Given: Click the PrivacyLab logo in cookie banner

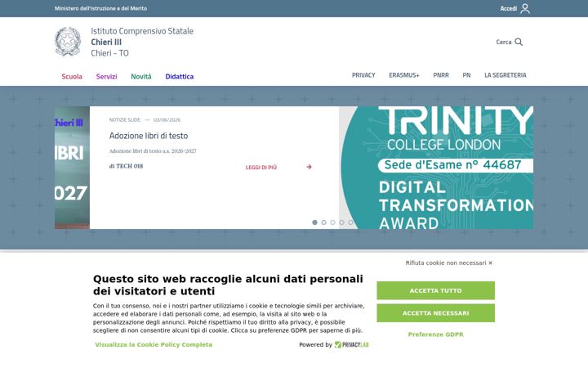Looking at the screenshot, I should click(x=351, y=344).
